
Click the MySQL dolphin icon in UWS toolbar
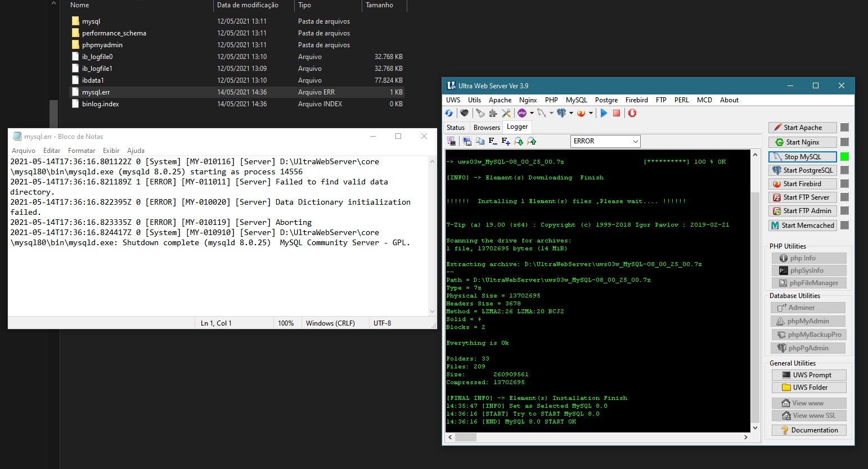pyautogui.click(x=541, y=113)
